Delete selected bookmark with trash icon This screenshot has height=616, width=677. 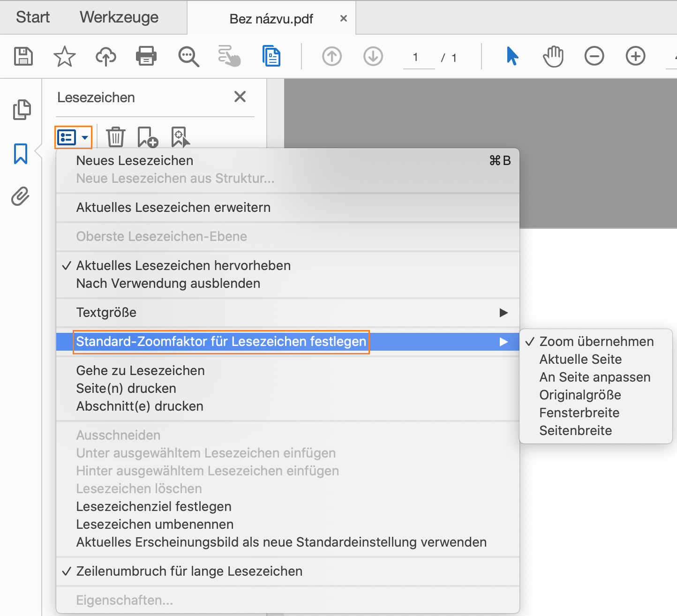pos(115,137)
